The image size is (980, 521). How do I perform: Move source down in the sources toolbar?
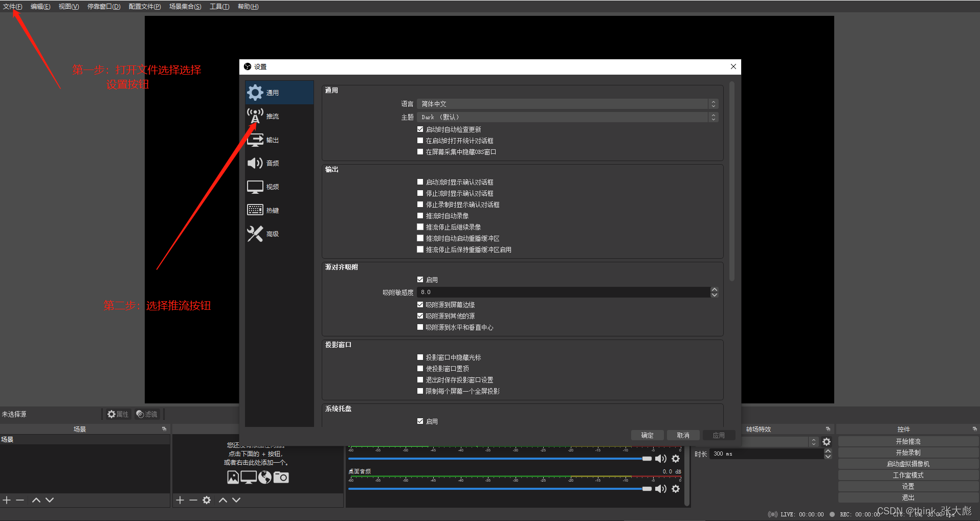(236, 500)
